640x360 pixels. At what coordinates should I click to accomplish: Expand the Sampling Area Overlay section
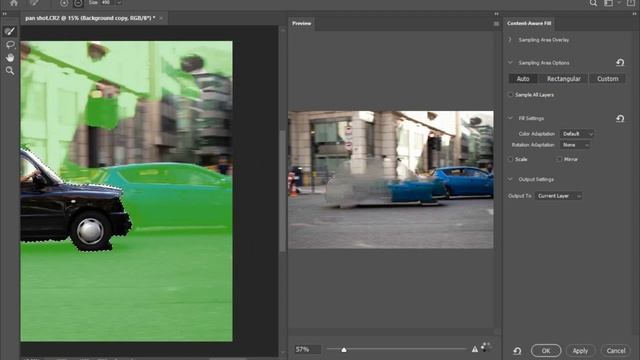point(510,40)
